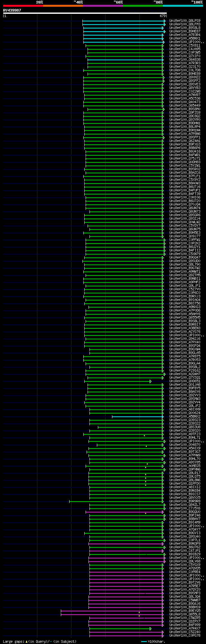Image resolution: width=206 pixels, height=644 pixels.
Task: Click label UniRef100_A7Q4Y7
Action: 185,529
